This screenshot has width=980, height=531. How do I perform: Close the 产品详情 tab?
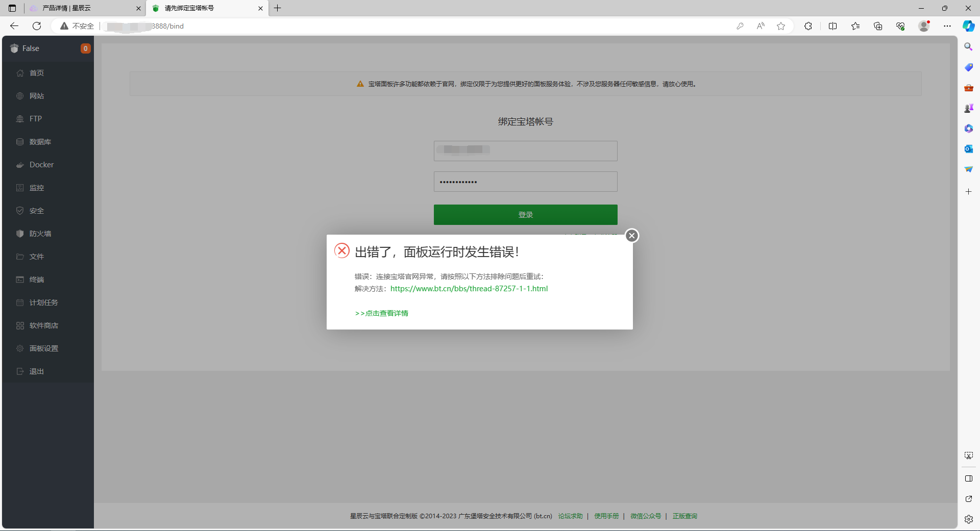pyautogui.click(x=138, y=8)
